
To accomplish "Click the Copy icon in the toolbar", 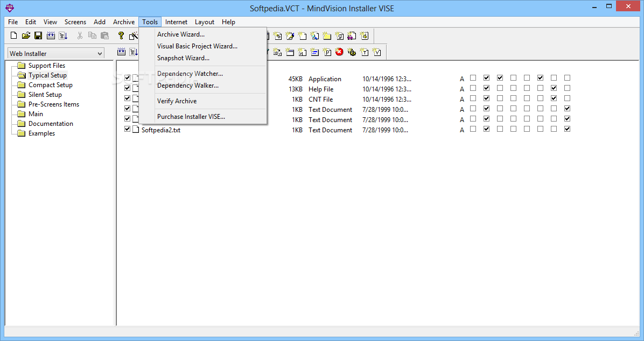I will (x=93, y=35).
